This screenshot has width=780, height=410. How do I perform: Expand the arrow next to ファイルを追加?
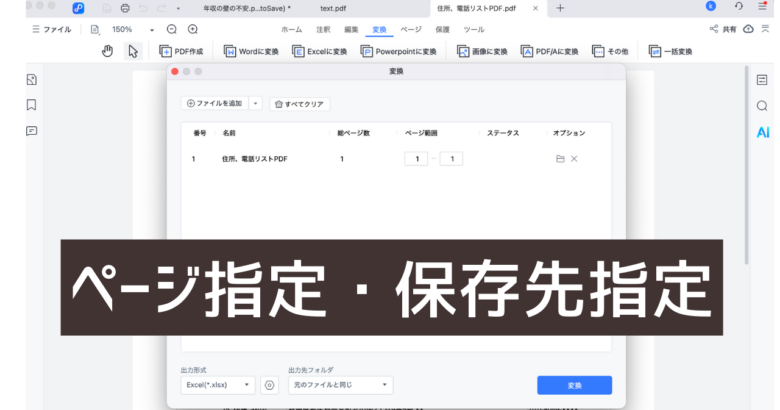(x=256, y=103)
